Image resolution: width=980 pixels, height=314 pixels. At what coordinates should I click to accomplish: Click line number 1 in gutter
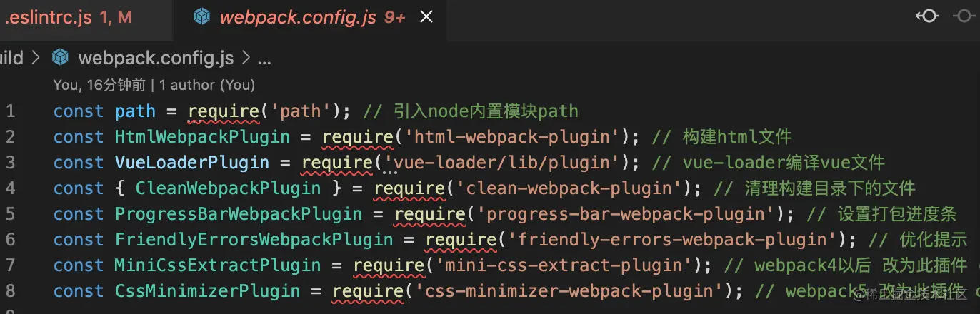(10, 111)
